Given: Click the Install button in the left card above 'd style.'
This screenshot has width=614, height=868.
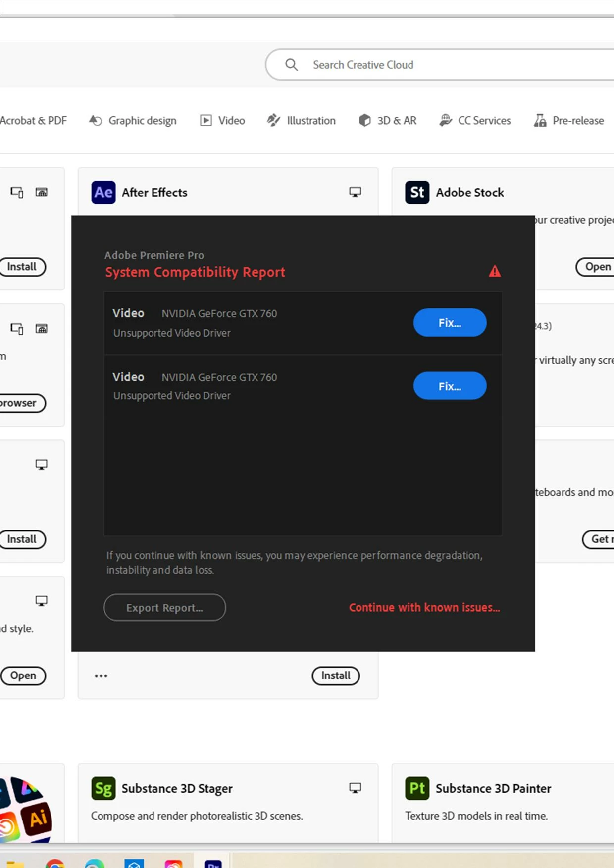Looking at the screenshot, I should click(22, 539).
